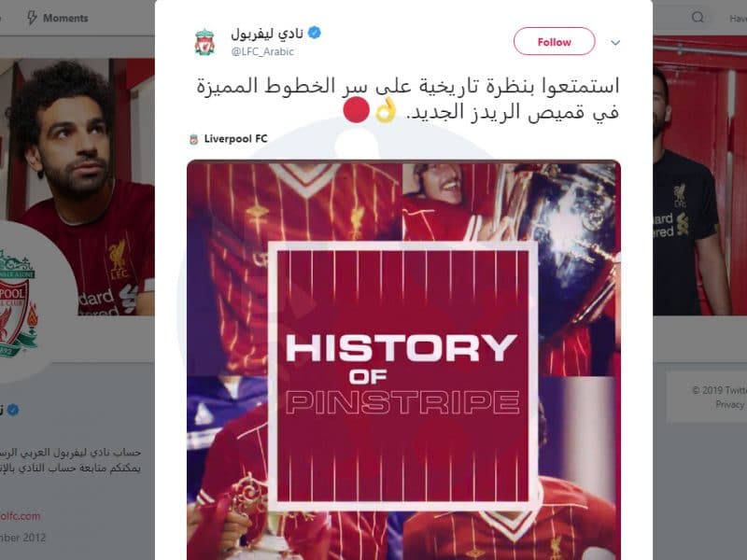Click the Arabic account display name
Image resolution: width=747 pixels, height=560 pixels.
[267, 34]
